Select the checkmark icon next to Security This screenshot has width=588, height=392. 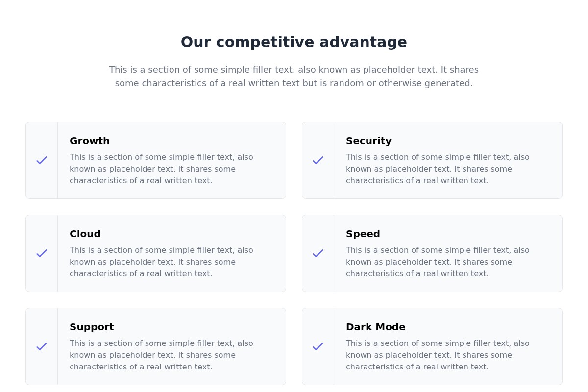point(318,160)
